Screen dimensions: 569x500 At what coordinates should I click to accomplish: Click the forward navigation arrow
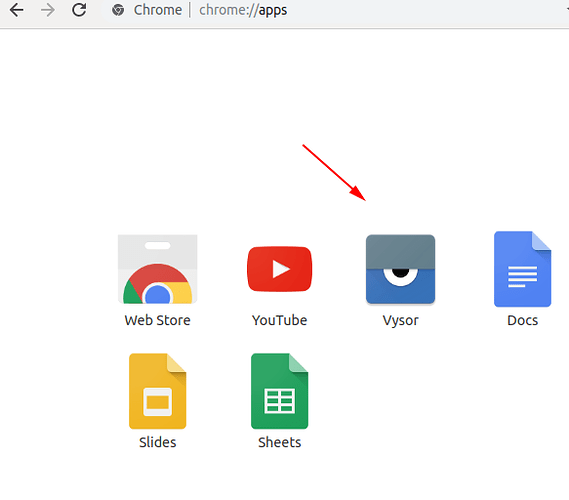(48, 10)
